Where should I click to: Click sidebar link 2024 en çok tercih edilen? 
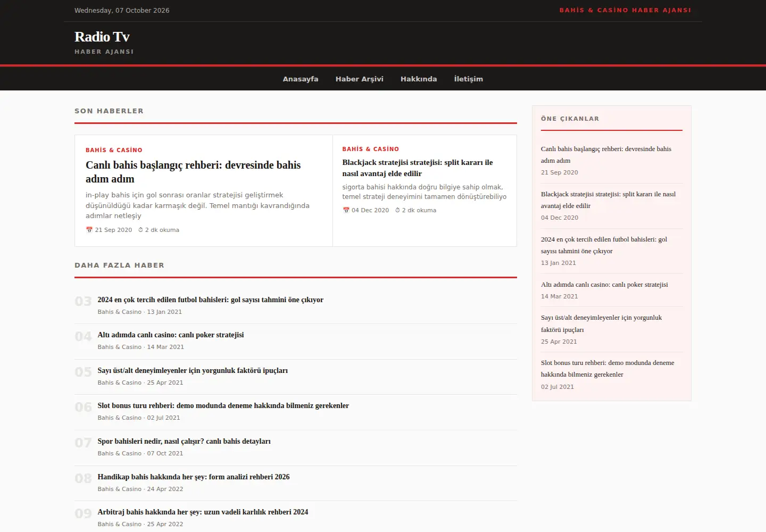pos(604,245)
